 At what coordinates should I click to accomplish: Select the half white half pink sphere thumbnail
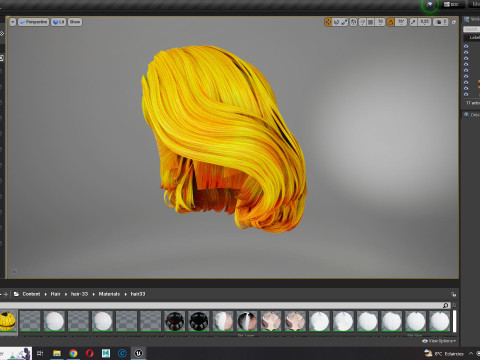222,321
